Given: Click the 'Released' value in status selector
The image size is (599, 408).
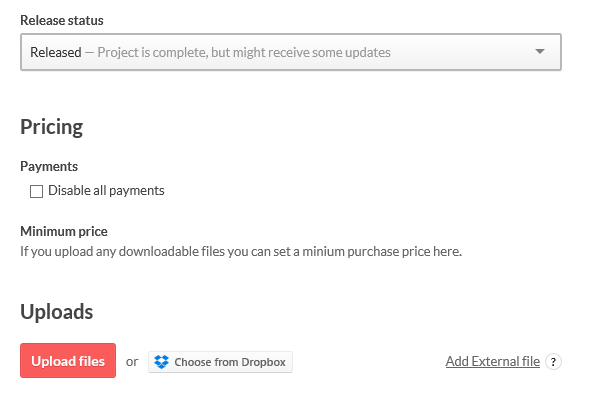Looking at the screenshot, I should pyautogui.click(x=56, y=52).
